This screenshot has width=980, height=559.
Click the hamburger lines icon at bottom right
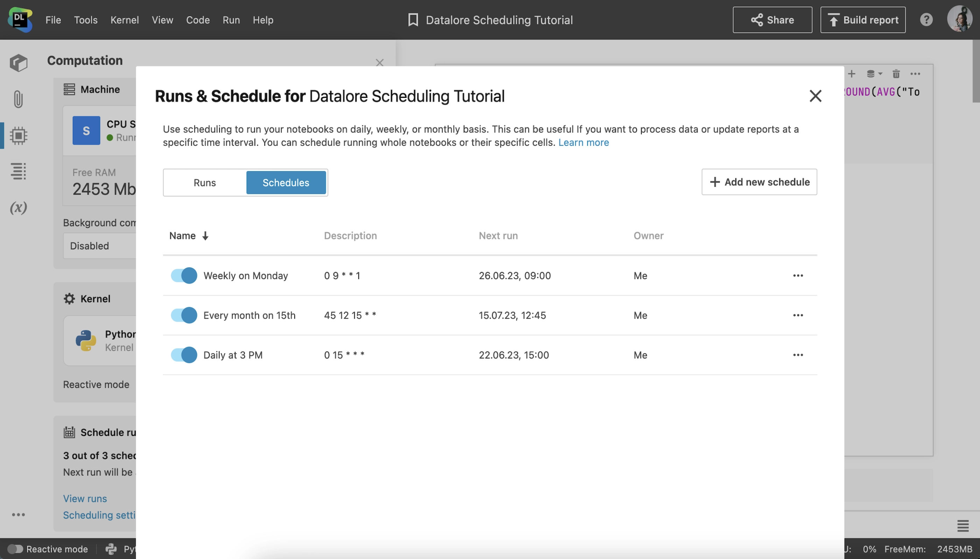[963, 526]
